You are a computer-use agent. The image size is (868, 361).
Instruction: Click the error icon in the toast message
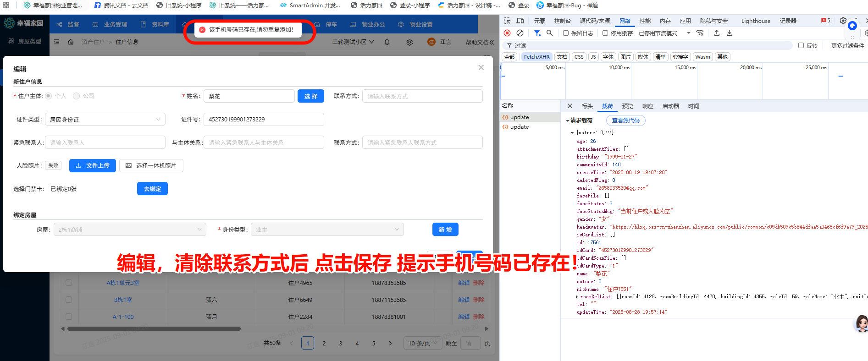click(202, 30)
